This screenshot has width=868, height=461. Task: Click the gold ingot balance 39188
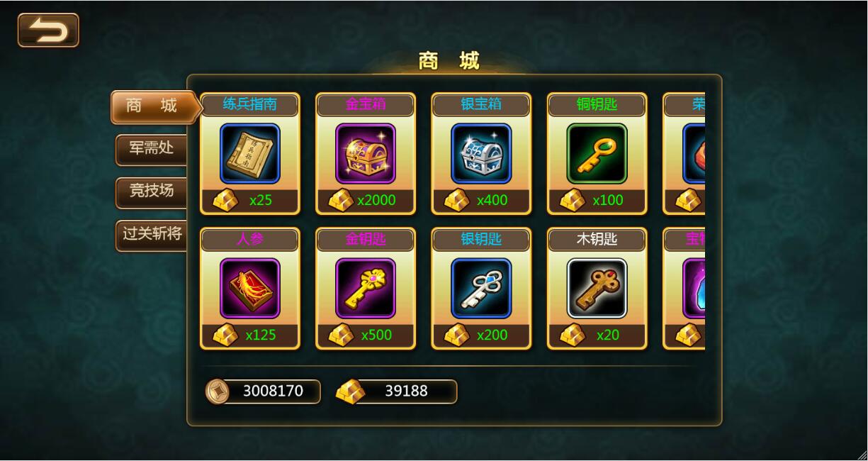[x=396, y=391]
